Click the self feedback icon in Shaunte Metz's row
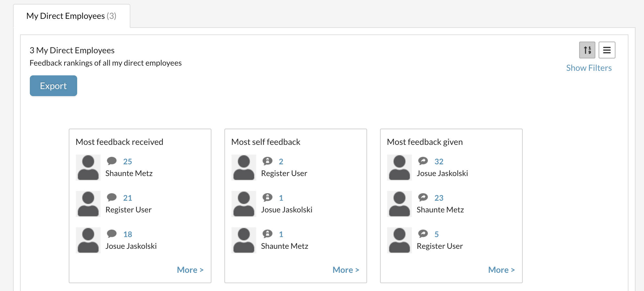This screenshot has height=291, width=644. tap(267, 234)
